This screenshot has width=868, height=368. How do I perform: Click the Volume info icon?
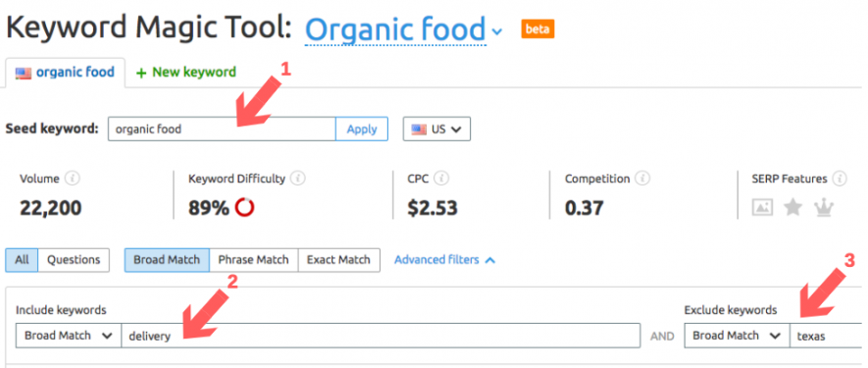[72, 179]
